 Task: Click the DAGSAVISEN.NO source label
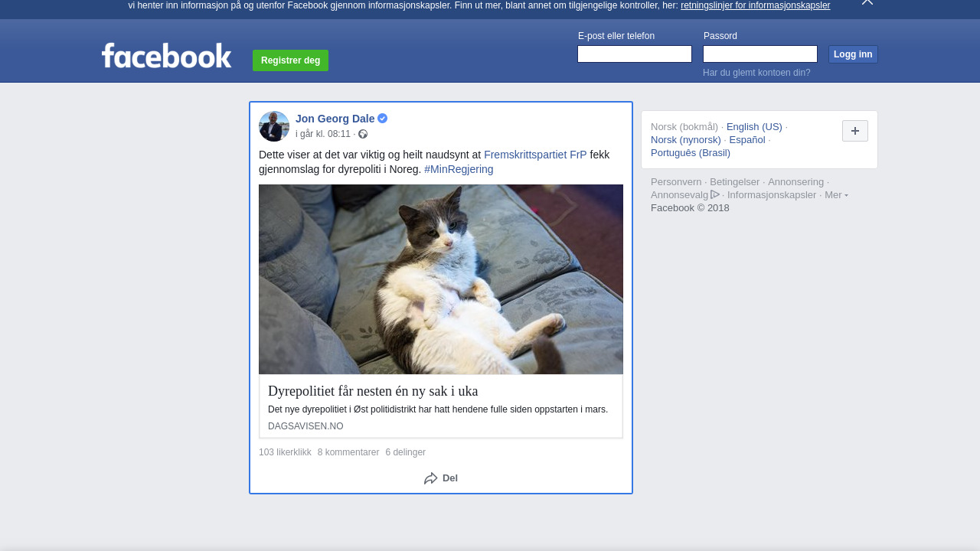click(305, 426)
